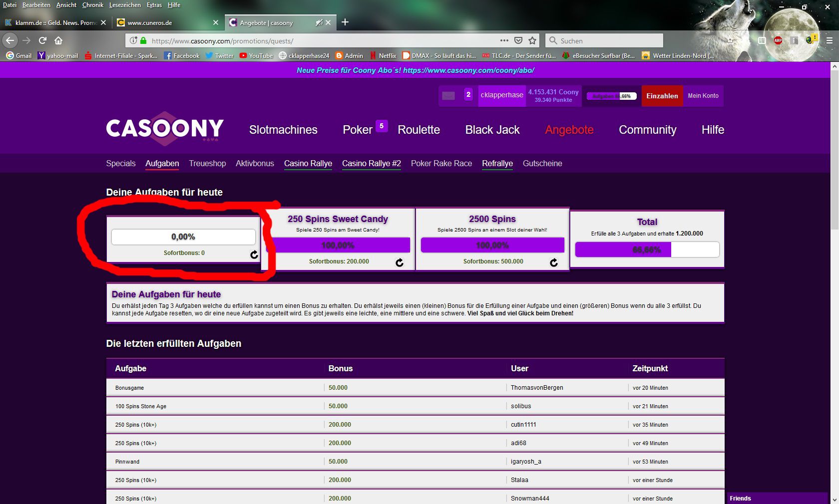Open page actions three-dots menu
839x504 pixels.
pyautogui.click(x=504, y=40)
